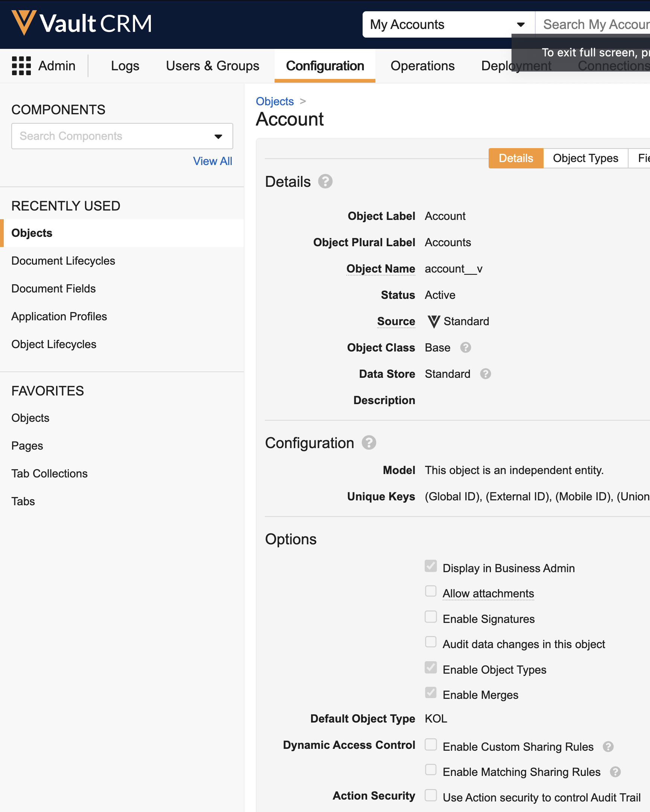Open the app grid launcher icon

tap(21, 66)
